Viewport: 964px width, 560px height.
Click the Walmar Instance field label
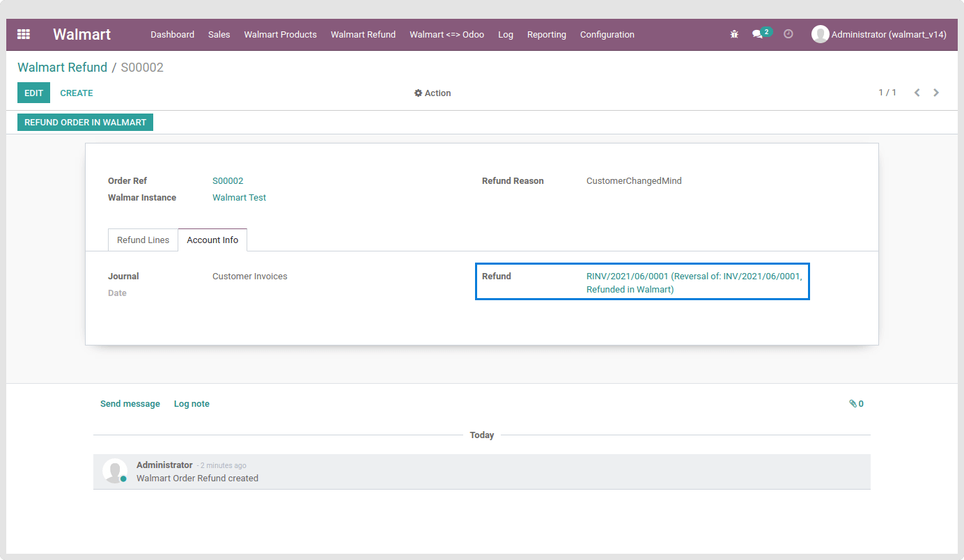[142, 197]
